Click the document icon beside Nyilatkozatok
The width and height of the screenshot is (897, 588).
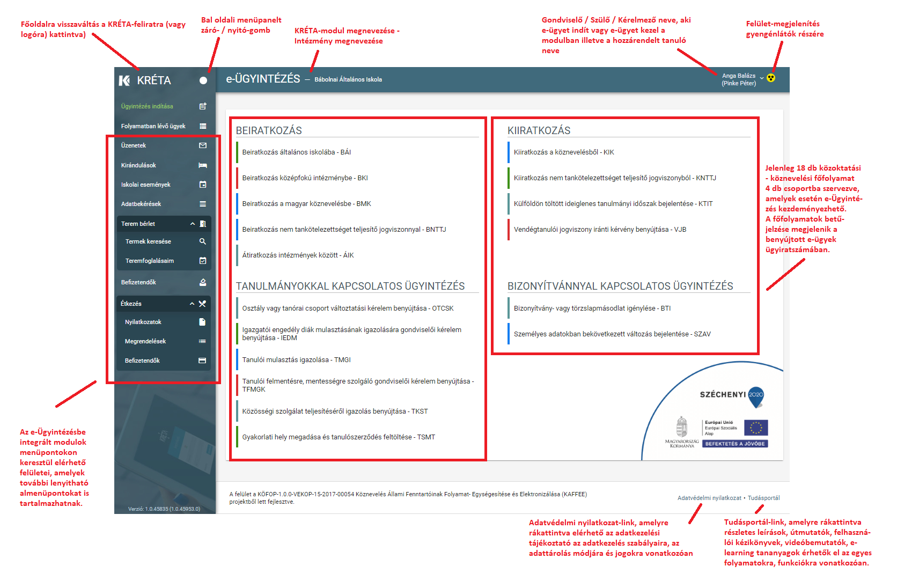coord(202,322)
